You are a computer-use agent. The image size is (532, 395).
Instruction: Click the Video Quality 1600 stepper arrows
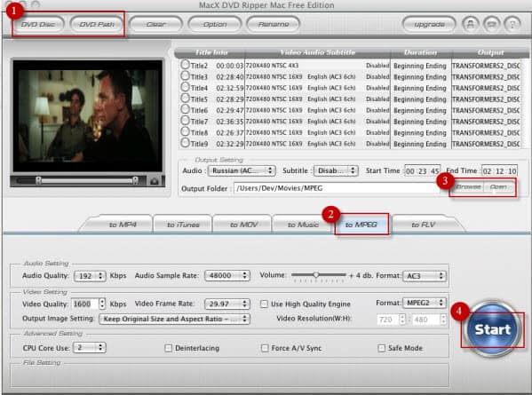pos(102,304)
